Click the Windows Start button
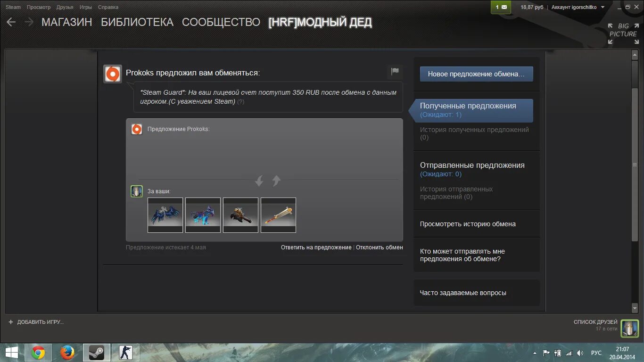 coord(12,353)
